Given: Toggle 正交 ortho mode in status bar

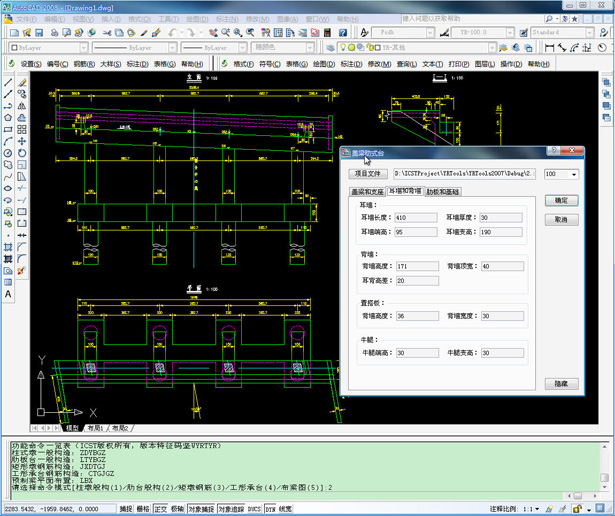Looking at the screenshot, I should coord(161,509).
